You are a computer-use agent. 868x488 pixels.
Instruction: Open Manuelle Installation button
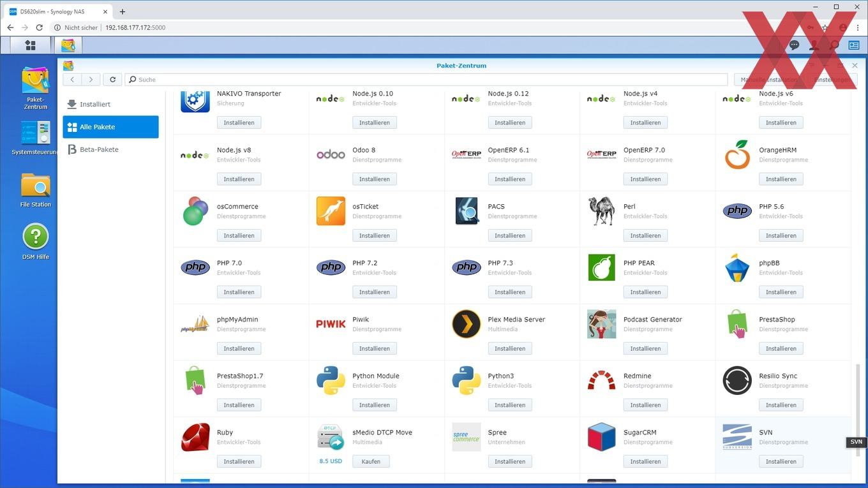[768, 80]
